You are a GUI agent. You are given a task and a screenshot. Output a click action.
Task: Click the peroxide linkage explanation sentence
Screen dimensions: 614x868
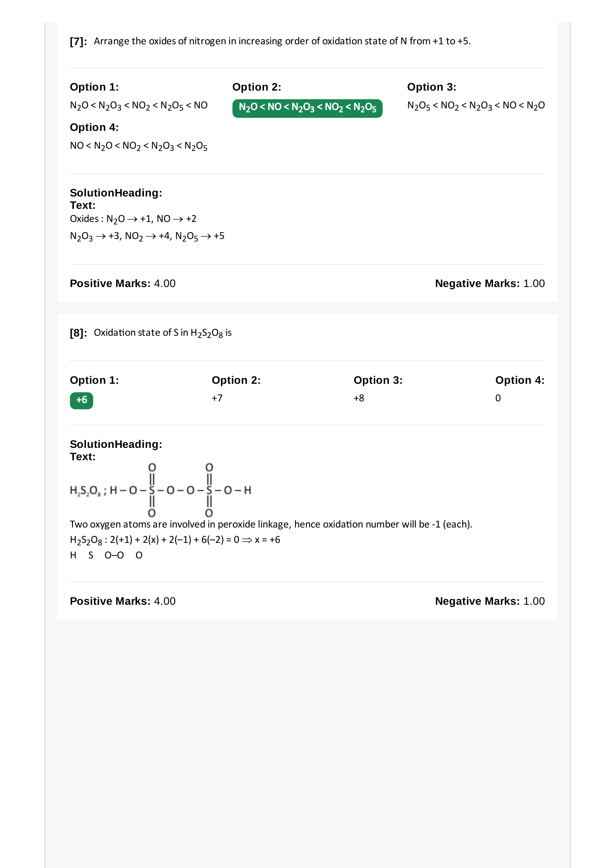point(271,524)
